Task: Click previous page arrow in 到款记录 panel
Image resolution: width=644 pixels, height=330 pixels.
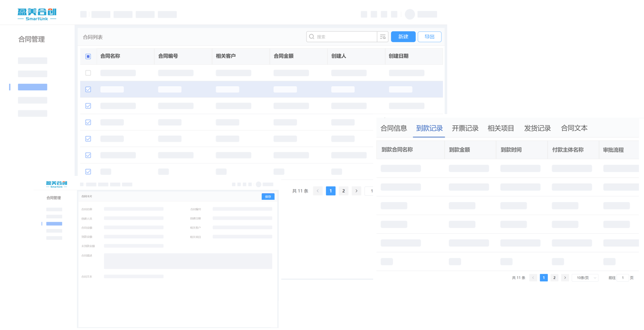Action: 533,278
